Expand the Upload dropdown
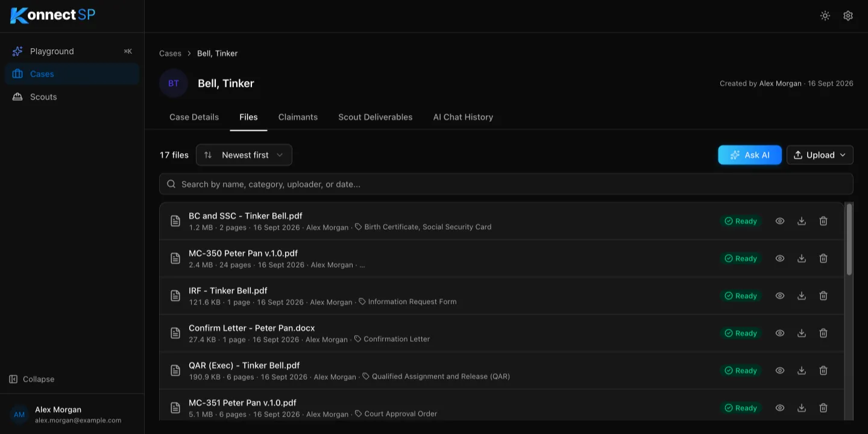Screen dimensions: 868x434 [x=820, y=155]
